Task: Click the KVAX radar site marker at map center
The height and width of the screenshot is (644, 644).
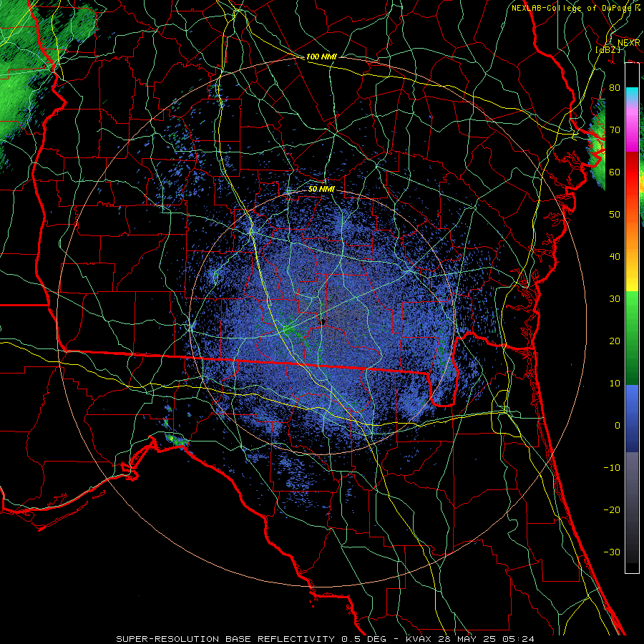Action: pyautogui.click(x=323, y=321)
